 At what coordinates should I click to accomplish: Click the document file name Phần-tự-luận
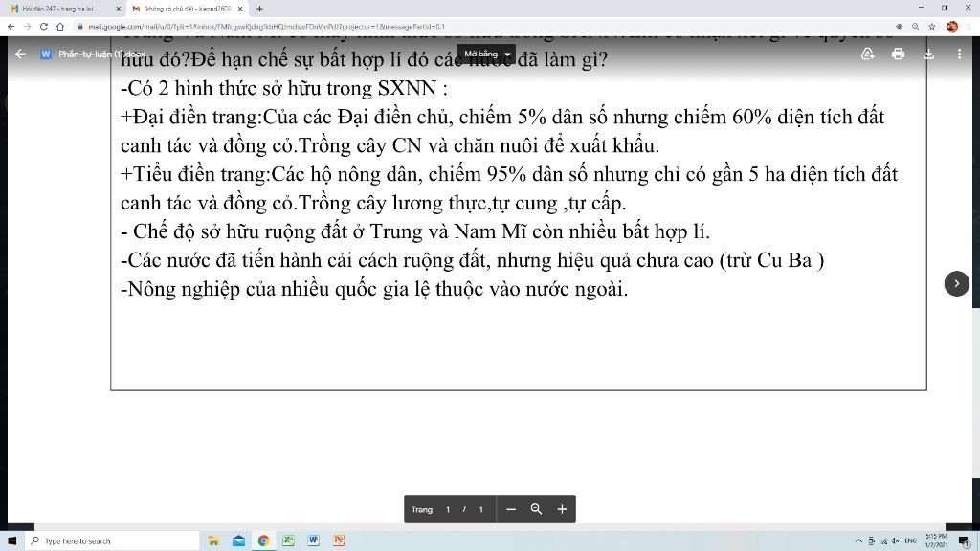pos(101,55)
